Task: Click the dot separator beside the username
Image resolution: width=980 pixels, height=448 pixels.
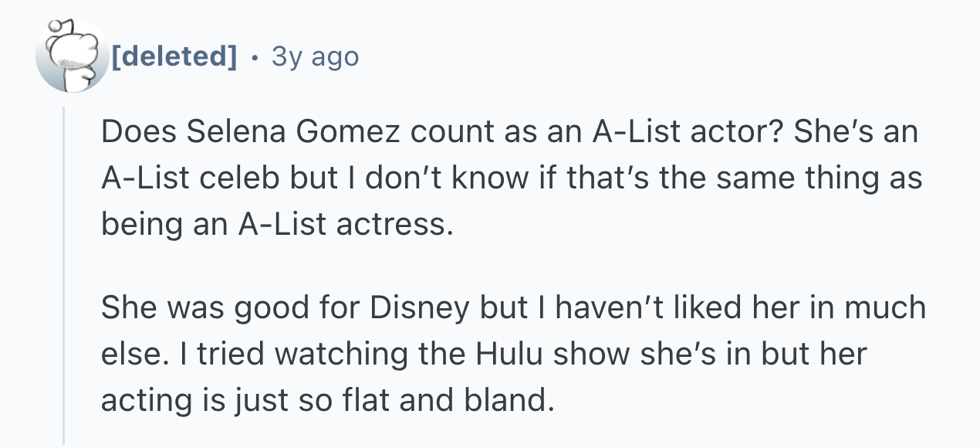Action: [254, 56]
